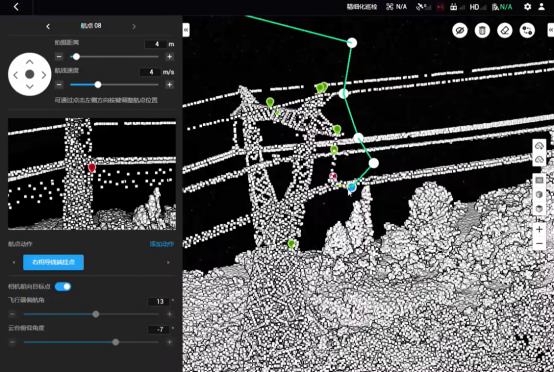The width and height of the screenshot is (554, 372).
Task: Increase 拍摄距离 with the plus button
Action: click(170, 57)
